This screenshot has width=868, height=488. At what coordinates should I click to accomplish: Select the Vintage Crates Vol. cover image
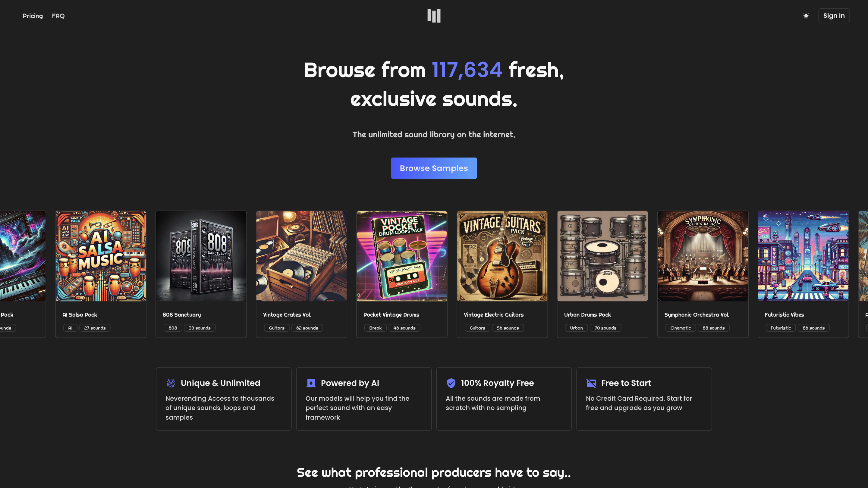pyautogui.click(x=301, y=256)
